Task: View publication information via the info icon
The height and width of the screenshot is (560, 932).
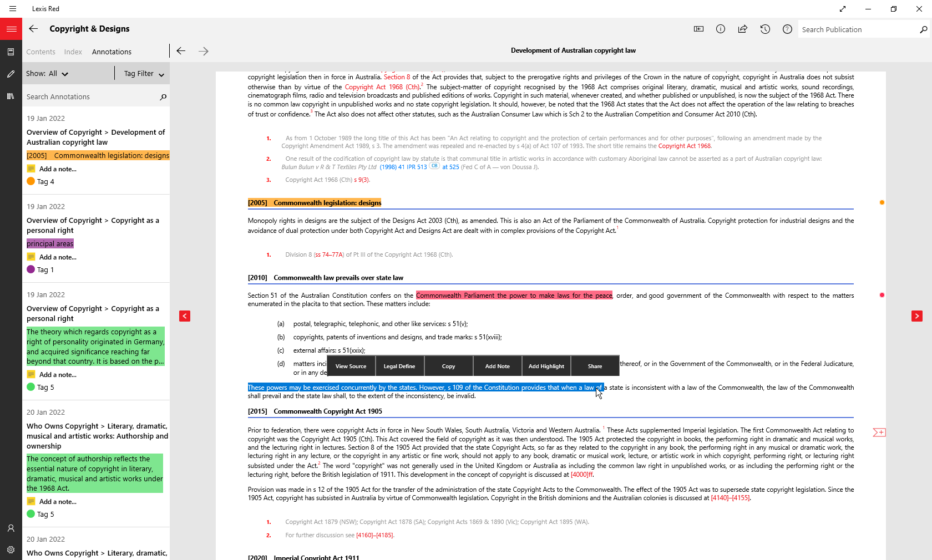Action: (720, 29)
